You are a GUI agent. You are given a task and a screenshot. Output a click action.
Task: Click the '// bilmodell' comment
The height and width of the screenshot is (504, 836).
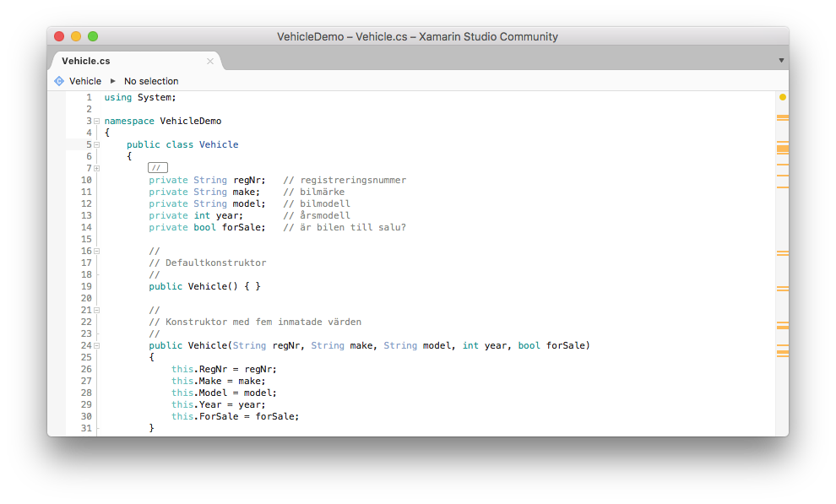pyautogui.click(x=317, y=203)
